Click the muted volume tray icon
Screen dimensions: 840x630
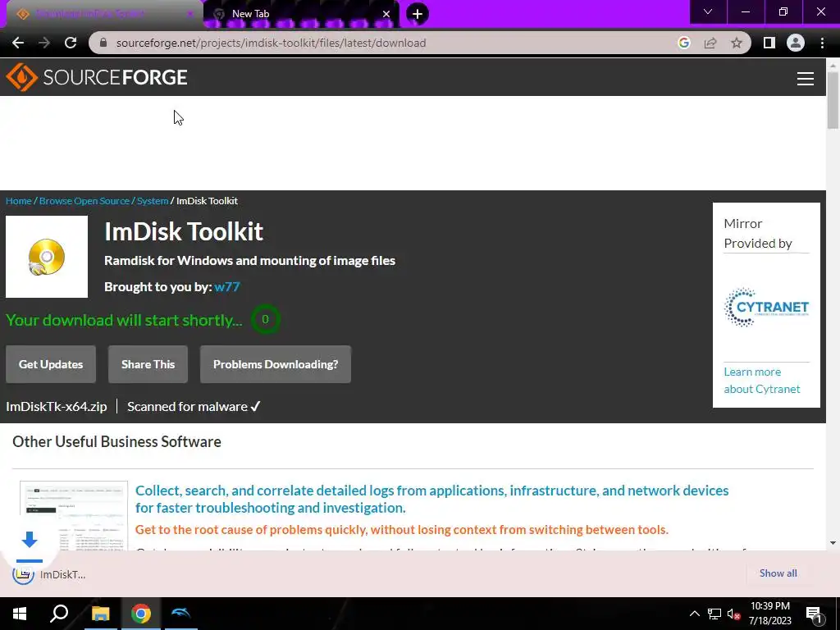click(x=733, y=614)
